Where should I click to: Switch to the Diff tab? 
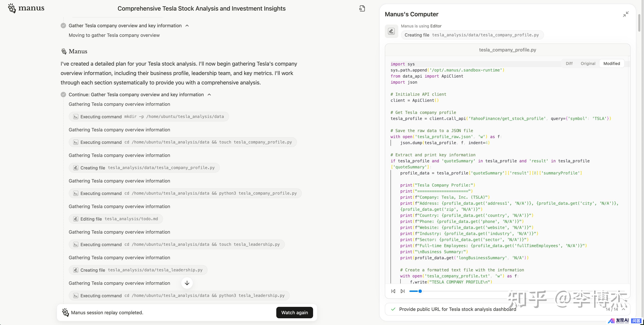569,64
